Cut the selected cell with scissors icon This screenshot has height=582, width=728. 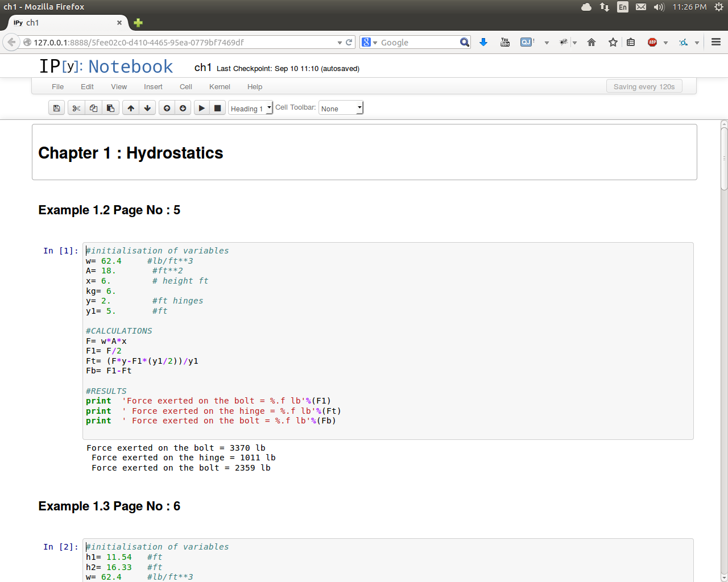76,108
